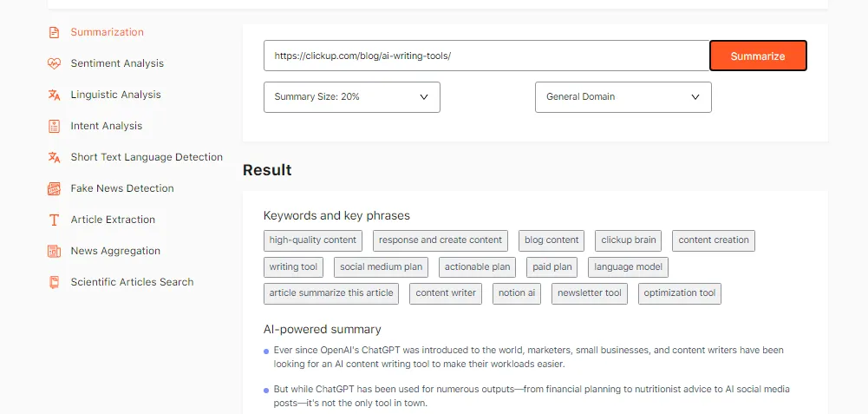Viewport: 868px width, 414px height.
Task: Click the Linguistic Analysis translate icon
Action: [54, 95]
